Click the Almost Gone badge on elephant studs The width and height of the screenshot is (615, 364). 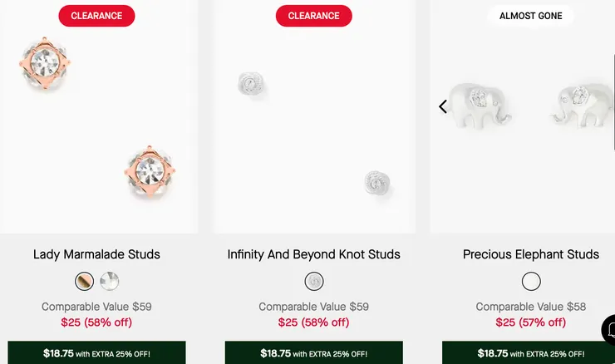(x=530, y=16)
